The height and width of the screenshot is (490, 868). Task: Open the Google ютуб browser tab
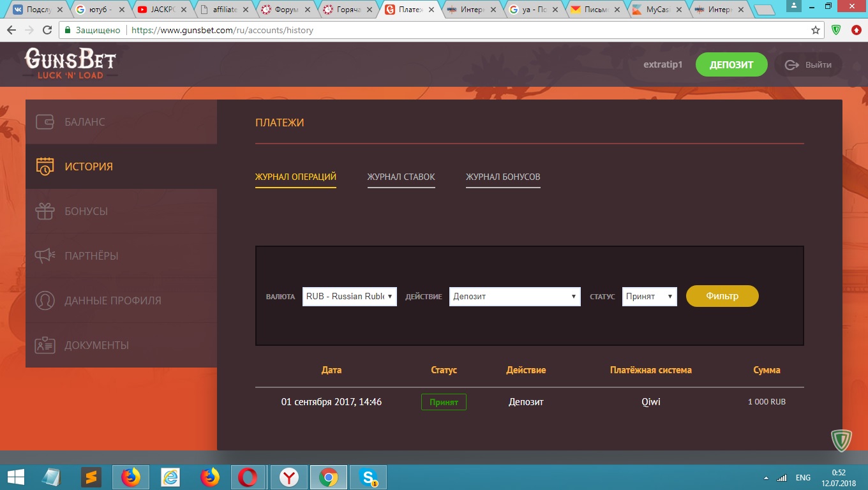pyautogui.click(x=101, y=10)
